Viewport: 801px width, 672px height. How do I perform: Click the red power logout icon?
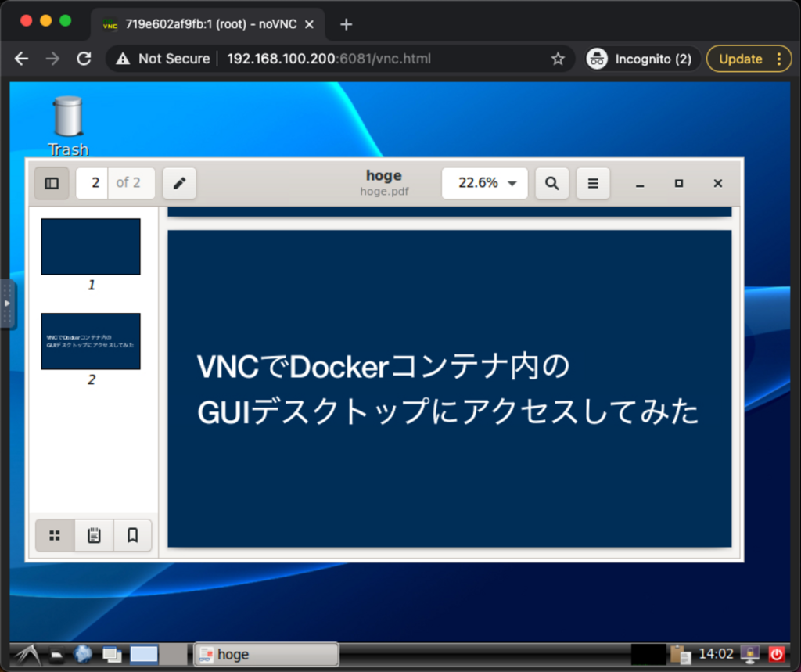776,654
